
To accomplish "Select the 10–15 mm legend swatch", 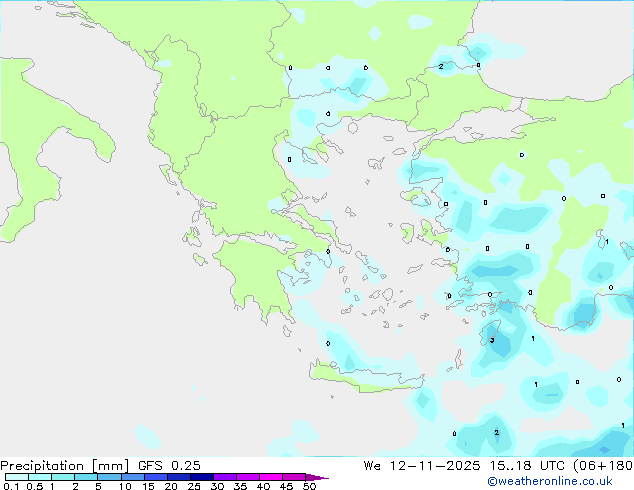I will click(x=132, y=477).
